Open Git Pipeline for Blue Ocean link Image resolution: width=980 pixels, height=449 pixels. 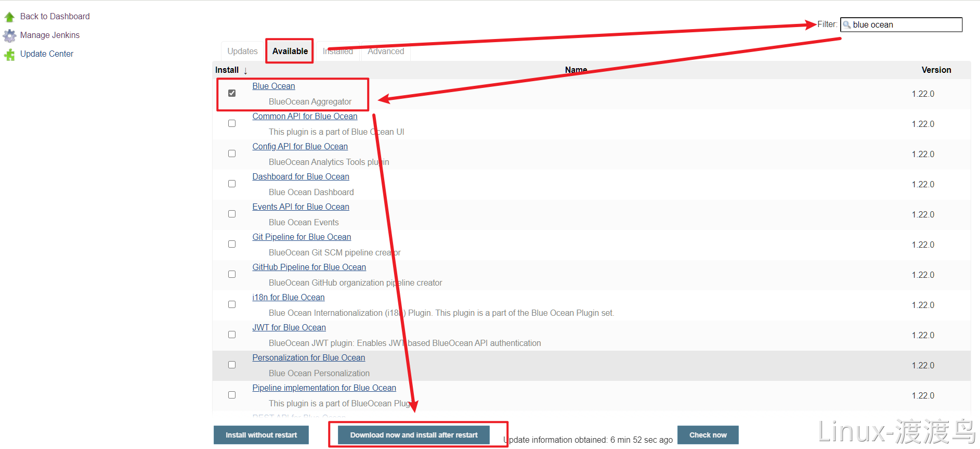(x=302, y=237)
